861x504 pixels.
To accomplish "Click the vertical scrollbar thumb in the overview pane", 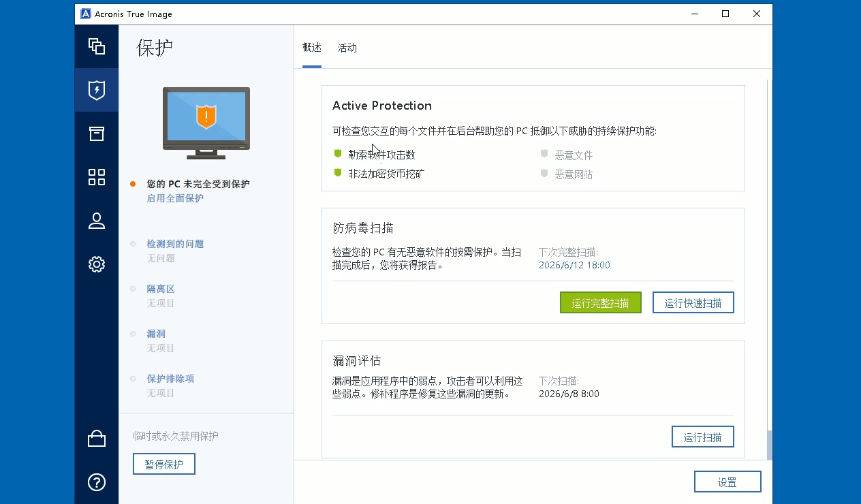I will tap(770, 445).
